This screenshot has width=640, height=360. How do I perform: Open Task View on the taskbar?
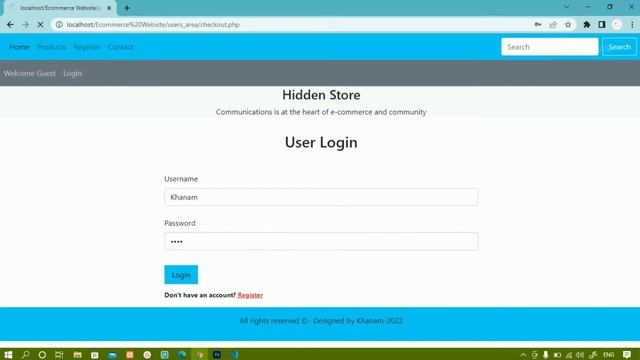[x=59, y=354]
